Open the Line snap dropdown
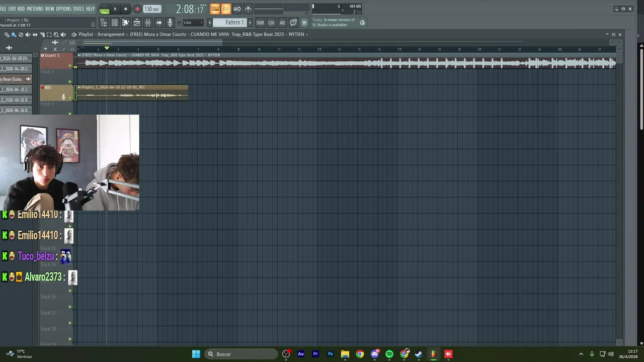Screen dimensions: 644x362 193,23
